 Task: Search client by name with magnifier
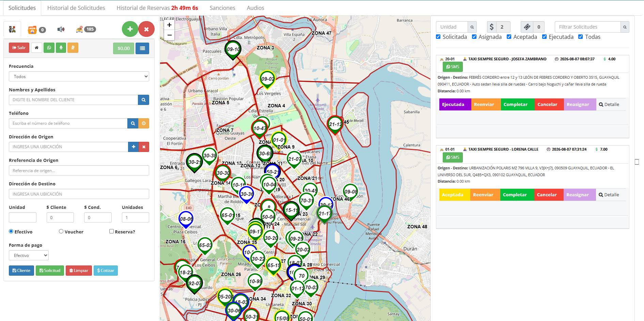[x=143, y=100]
